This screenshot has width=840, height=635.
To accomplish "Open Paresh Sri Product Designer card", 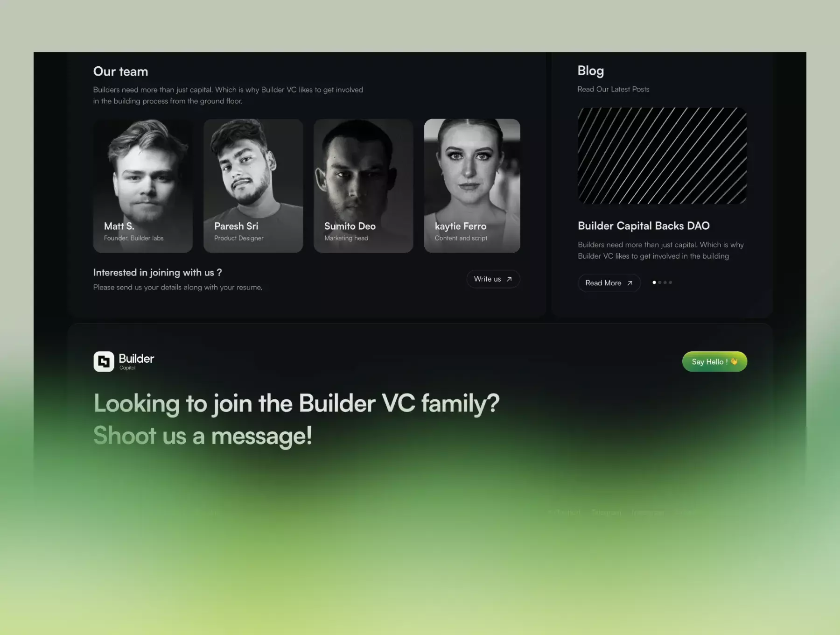I will click(253, 186).
